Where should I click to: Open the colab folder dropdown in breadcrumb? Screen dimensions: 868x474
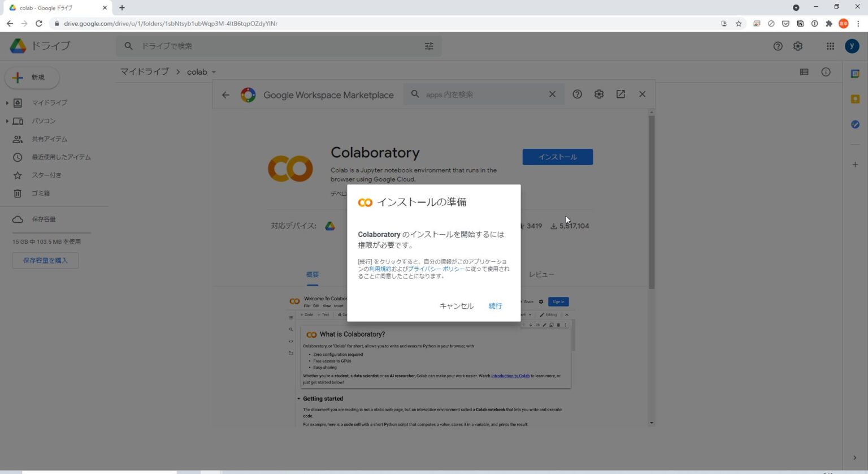point(214,72)
